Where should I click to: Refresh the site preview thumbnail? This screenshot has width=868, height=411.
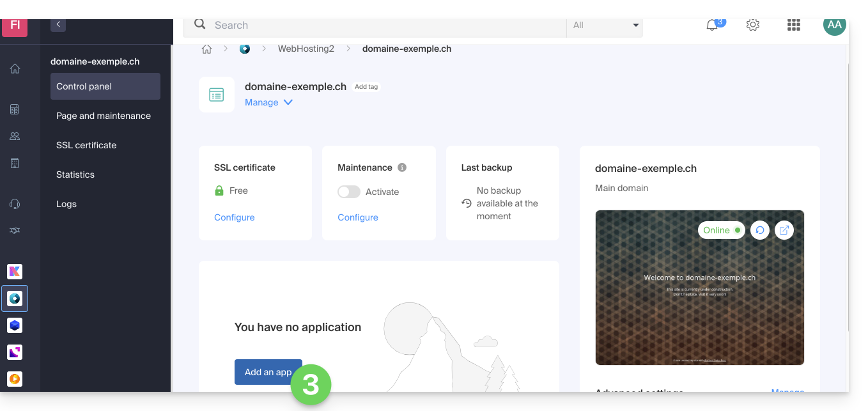759,230
